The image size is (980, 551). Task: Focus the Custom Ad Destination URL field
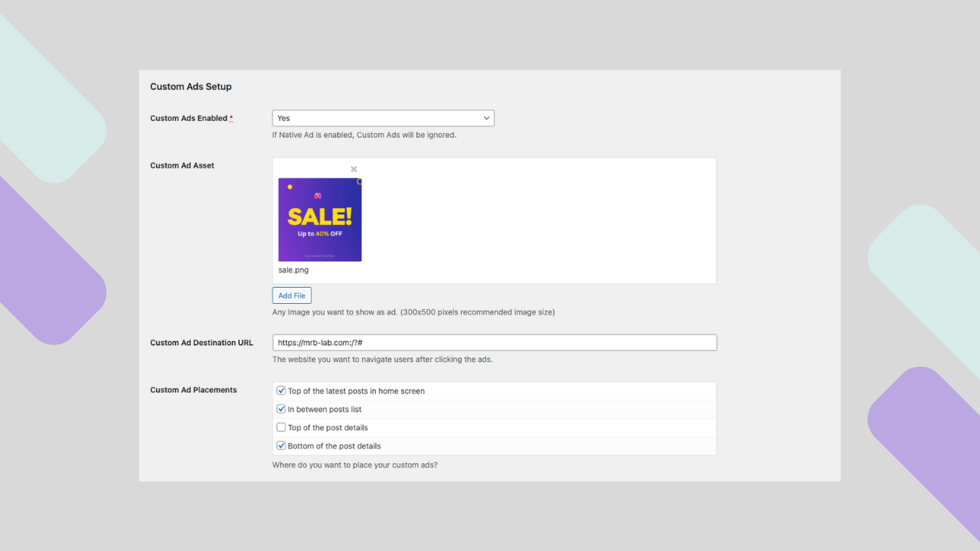[x=495, y=343]
